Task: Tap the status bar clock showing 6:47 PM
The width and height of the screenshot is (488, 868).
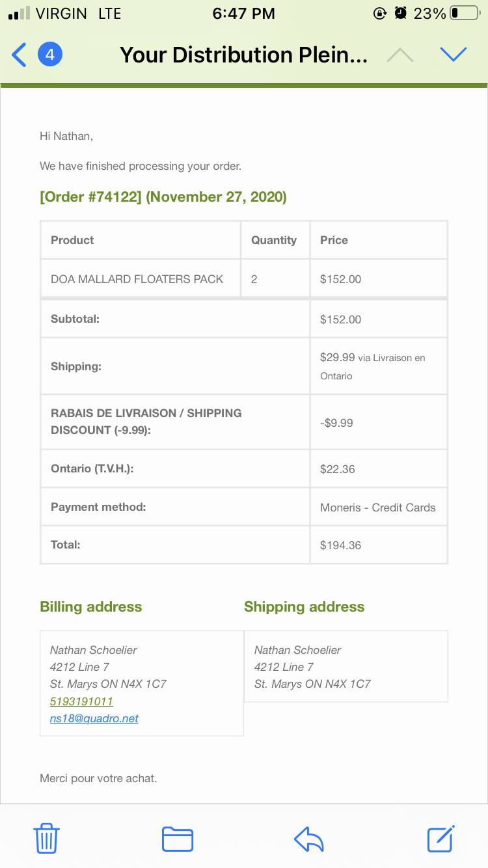Action: tap(244, 13)
